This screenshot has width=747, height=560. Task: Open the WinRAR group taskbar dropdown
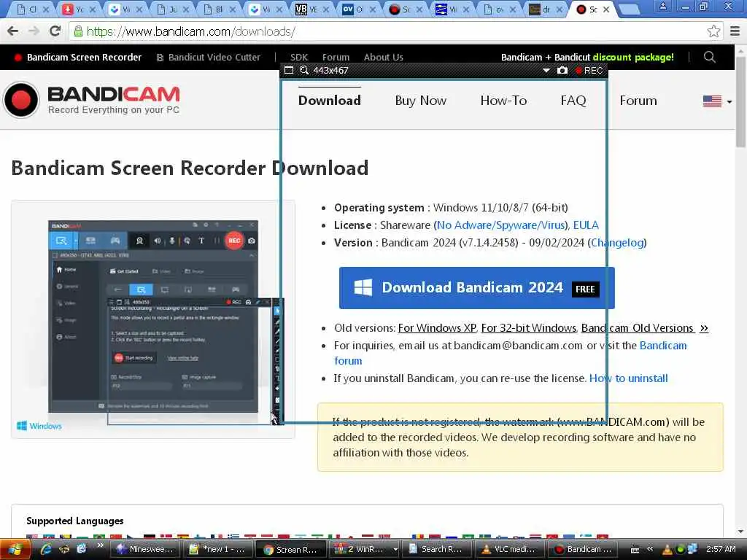(x=395, y=549)
